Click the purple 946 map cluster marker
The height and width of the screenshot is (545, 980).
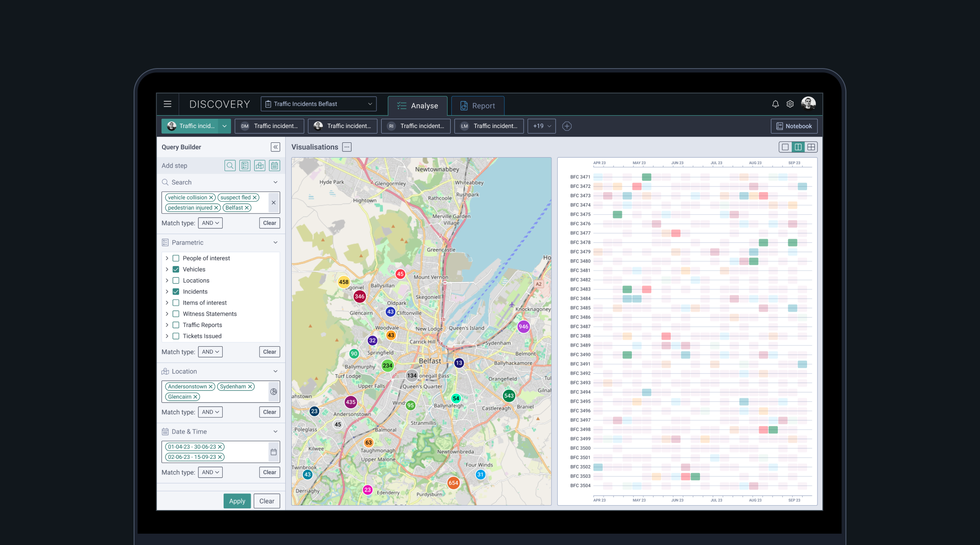pyautogui.click(x=523, y=327)
